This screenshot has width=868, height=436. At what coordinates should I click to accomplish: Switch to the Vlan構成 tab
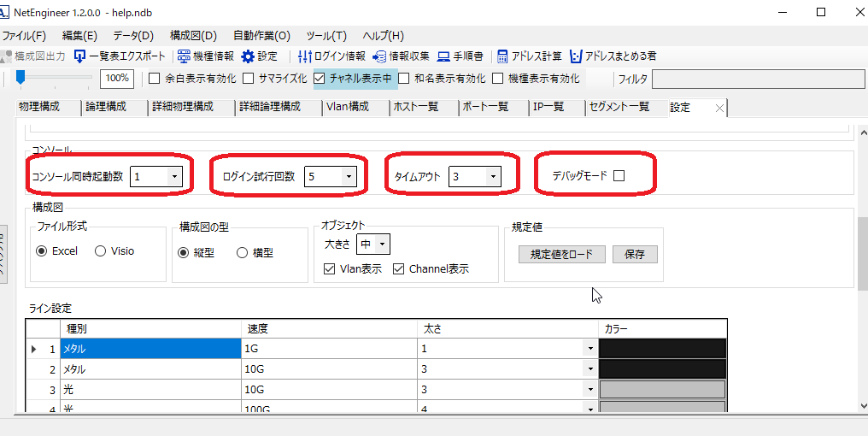point(347,107)
